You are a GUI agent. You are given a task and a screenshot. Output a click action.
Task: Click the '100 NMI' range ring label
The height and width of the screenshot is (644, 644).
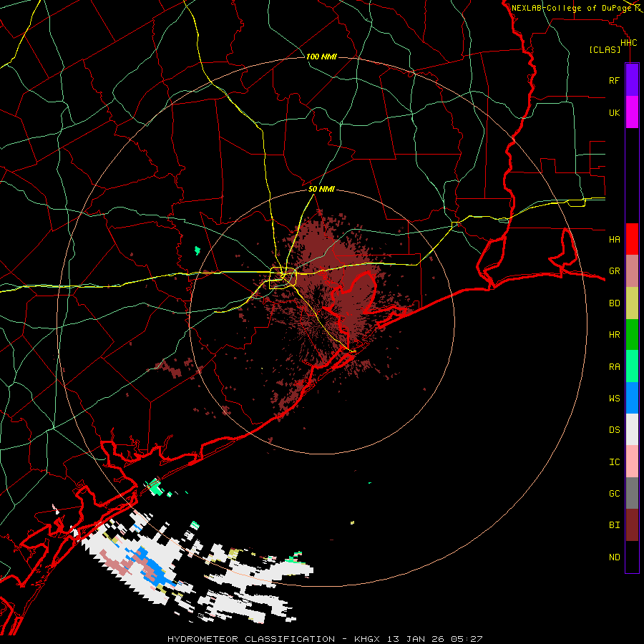(321, 57)
